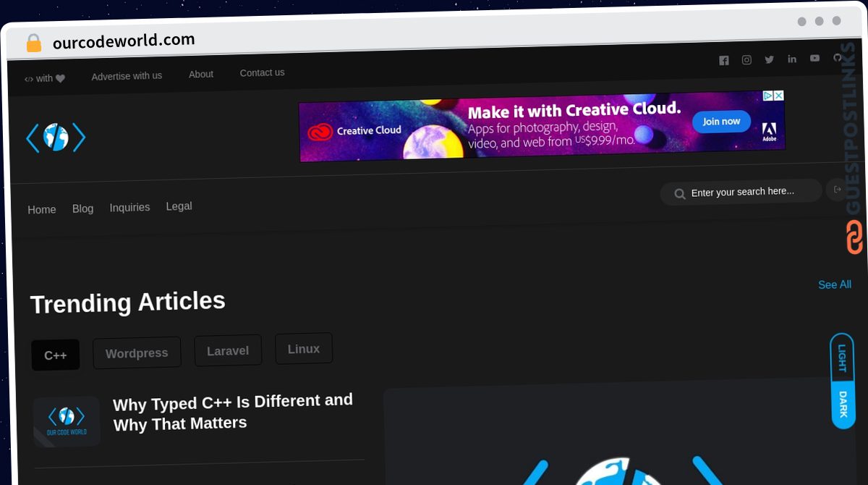Click the AdChoices triangle icon on banner
Screen dimensions: 868x485
768,96
